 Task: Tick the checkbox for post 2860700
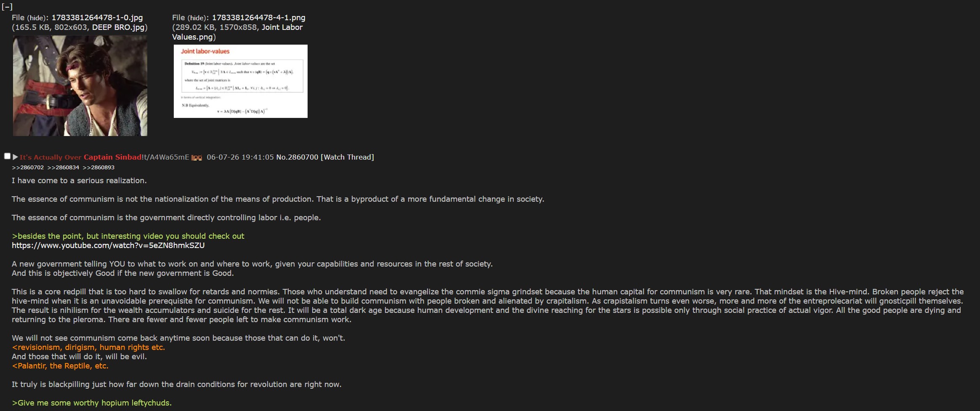coord(7,156)
